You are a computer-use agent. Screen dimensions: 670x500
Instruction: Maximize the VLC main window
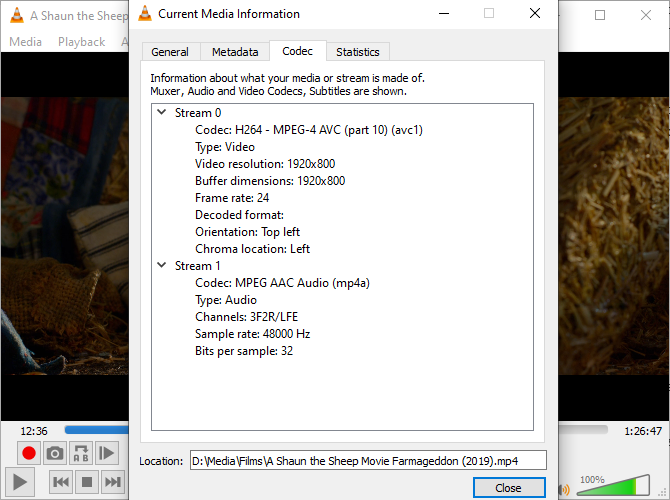click(x=600, y=15)
